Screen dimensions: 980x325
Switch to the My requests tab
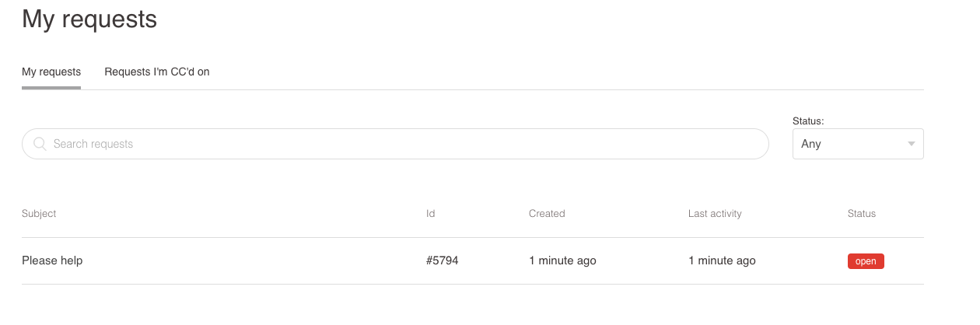pos(51,72)
